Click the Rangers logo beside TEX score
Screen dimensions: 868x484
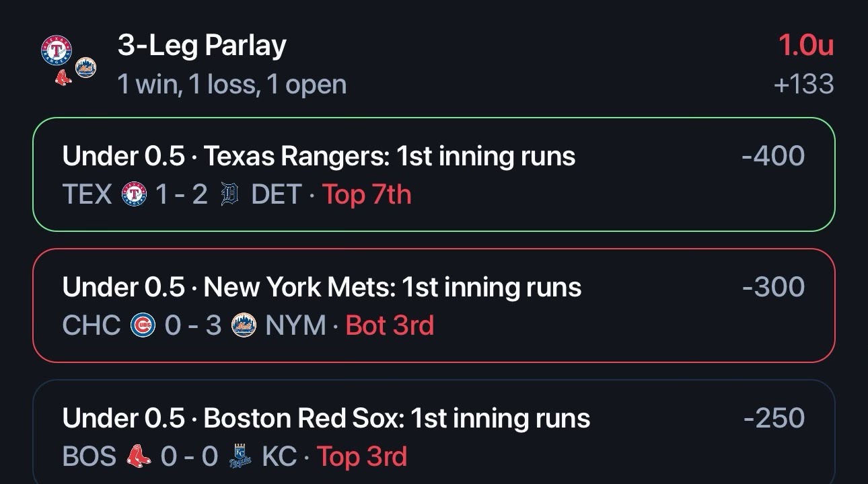click(x=134, y=195)
